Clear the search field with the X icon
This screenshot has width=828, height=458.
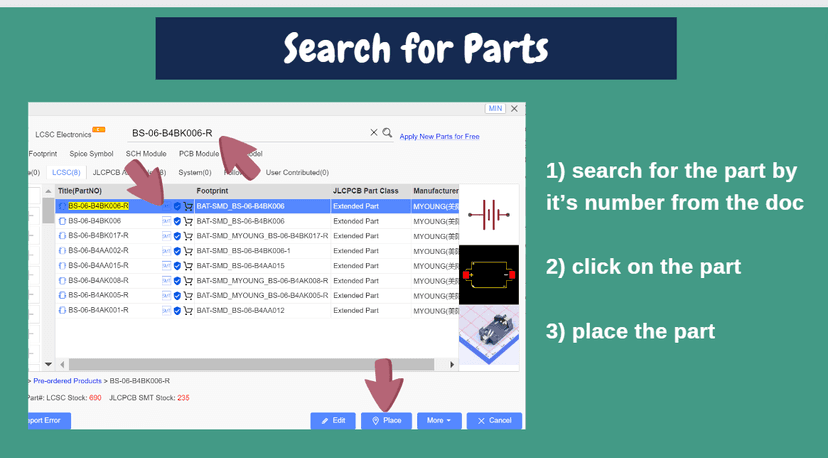click(x=373, y=133)
